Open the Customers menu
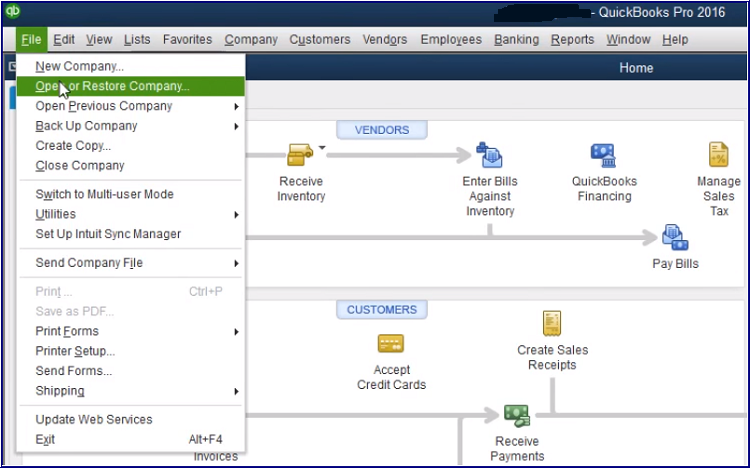This screenshot has height=468, width=750. (320, 40)
